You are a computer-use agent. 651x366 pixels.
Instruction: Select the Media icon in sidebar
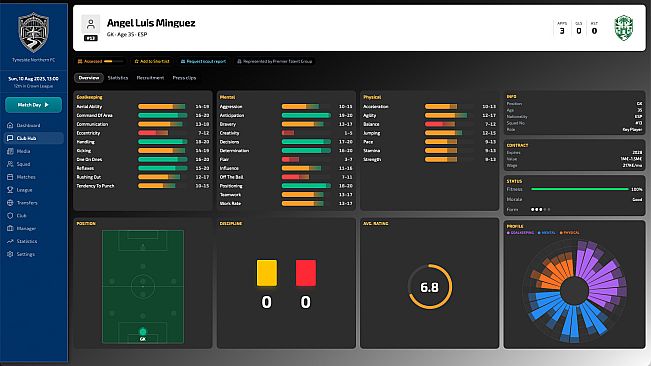[x=10, y=151]
